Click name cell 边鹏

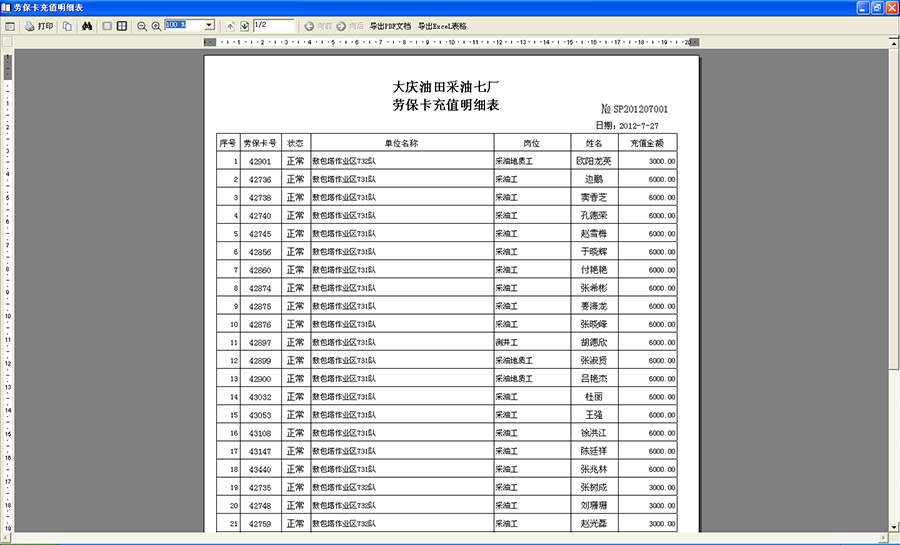point(594,180)
